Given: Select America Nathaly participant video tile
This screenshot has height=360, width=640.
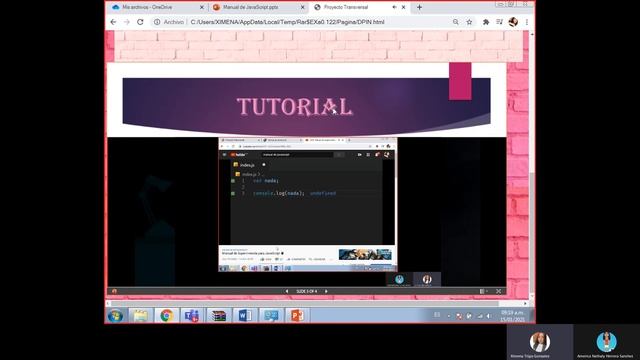Looking at the screenshot, I should tap(606, 342).
